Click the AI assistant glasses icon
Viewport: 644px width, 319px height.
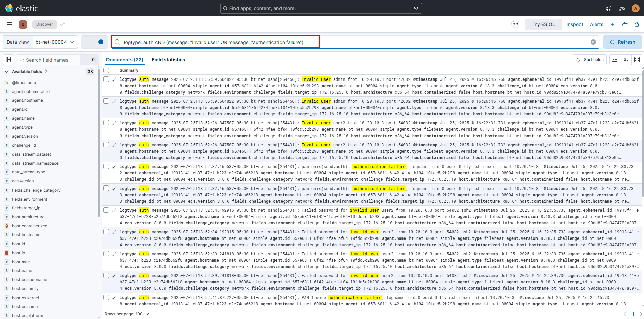(515, 24)
